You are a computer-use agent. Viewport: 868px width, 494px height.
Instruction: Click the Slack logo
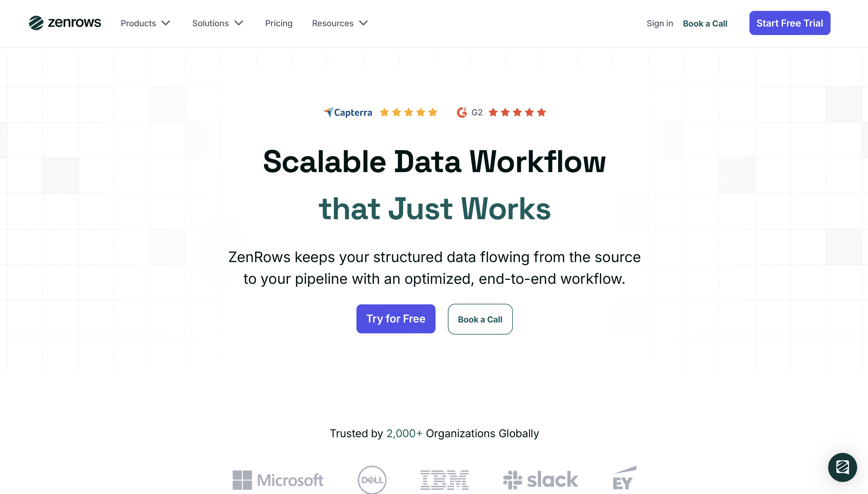coord(541,480)
